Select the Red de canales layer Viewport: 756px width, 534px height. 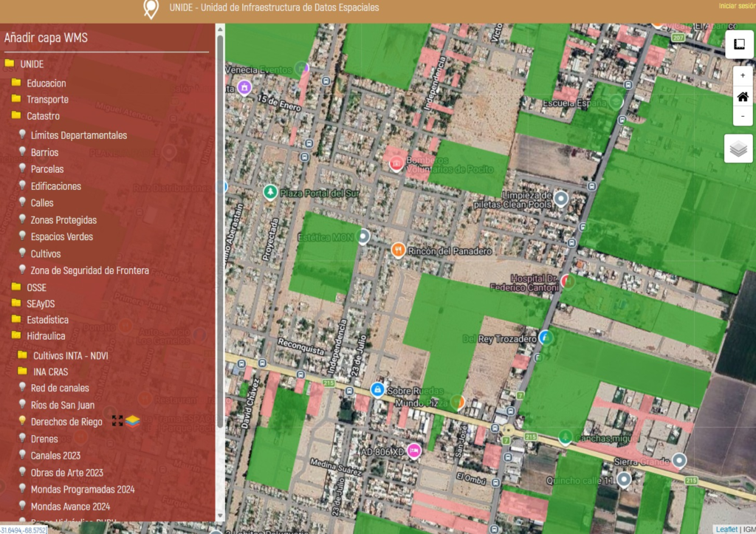coord(60,388)
